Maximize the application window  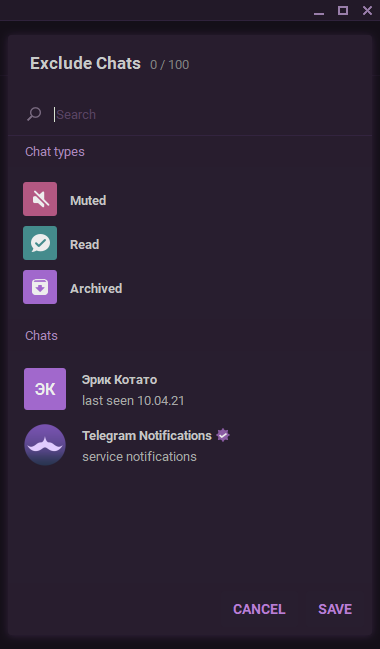coord(343,10)
